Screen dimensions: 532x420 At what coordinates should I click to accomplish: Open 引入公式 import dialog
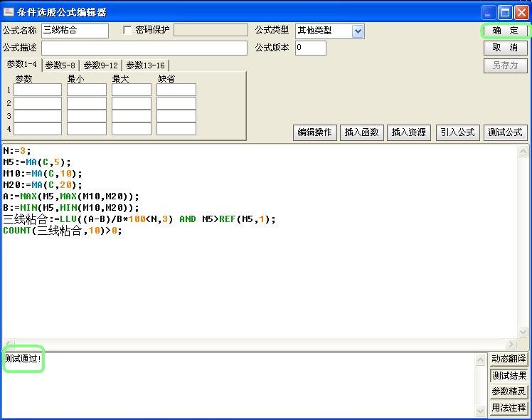[x=457, y=132]
